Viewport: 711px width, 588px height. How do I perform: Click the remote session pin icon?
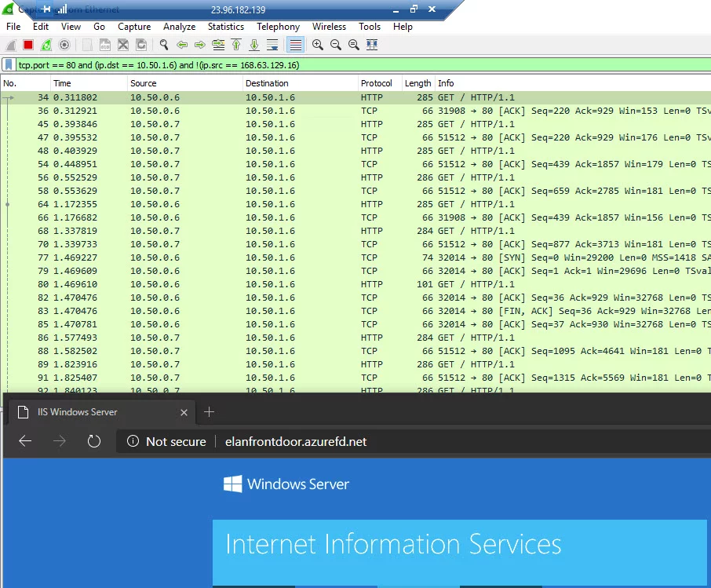tap(46, 9)
